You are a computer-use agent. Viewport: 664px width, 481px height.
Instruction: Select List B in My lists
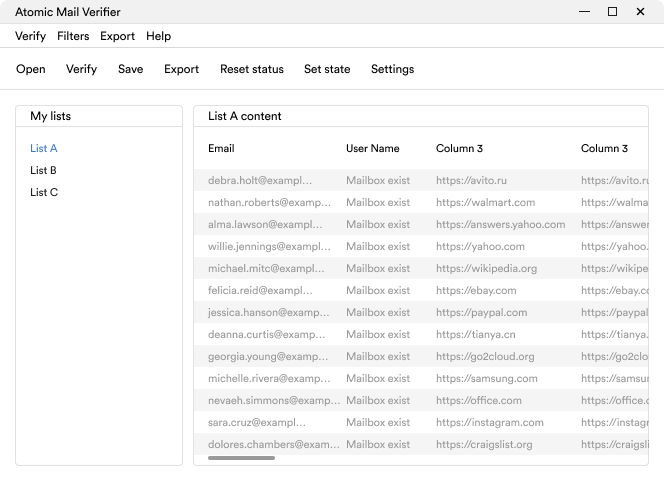(x=44, y=170)
